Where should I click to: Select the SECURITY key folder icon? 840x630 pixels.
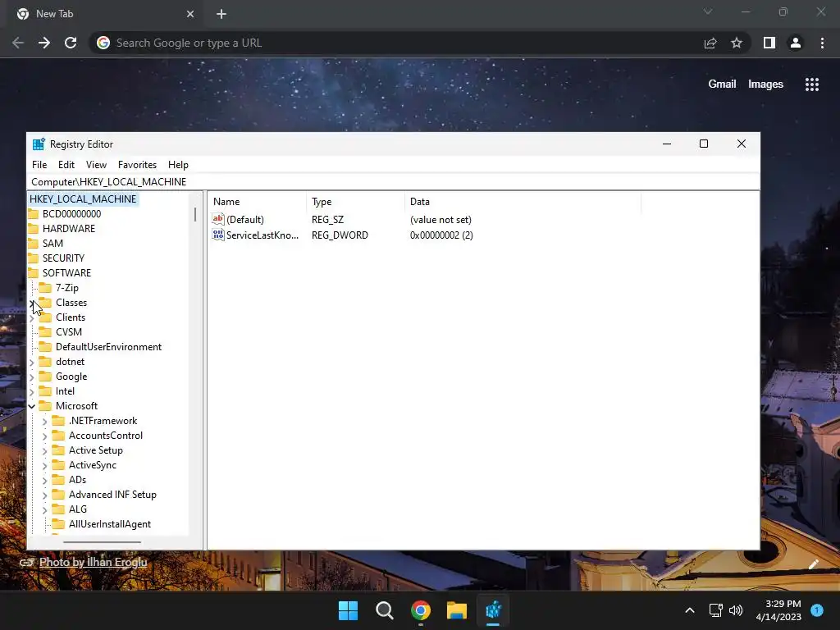34,258
